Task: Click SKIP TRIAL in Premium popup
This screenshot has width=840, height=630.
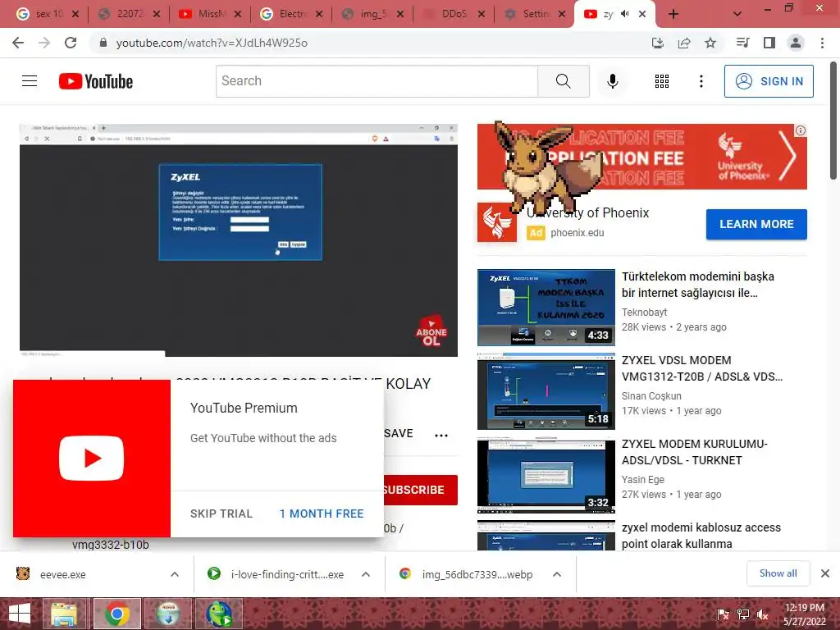Action: (221, 514)
